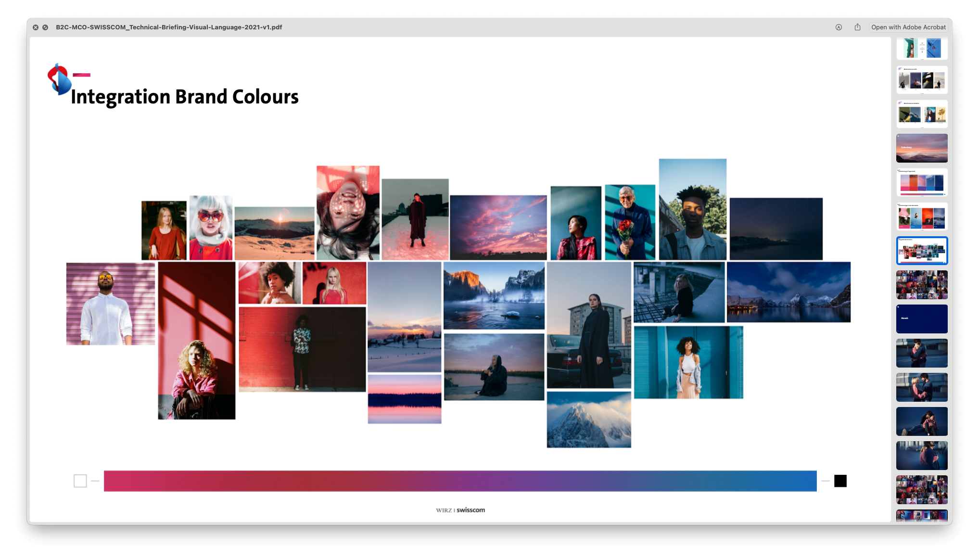Viewport: 979px width, 560px height.
Task: Click the full-screen icon beside close
Action: [x=45, y=27]
